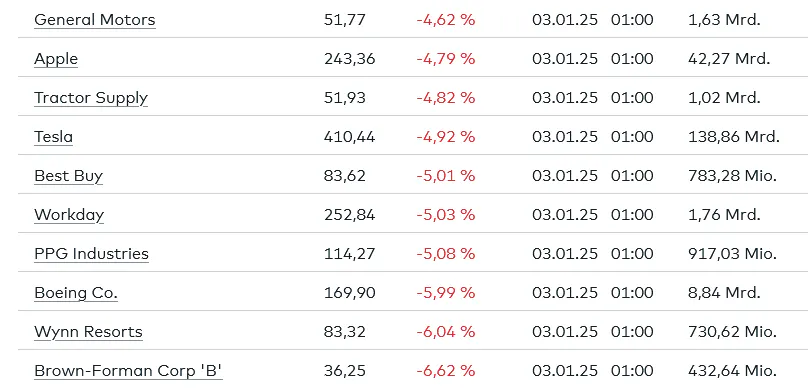
Task: Click Boeing's change value -5,99 %
Action: tap(446, 293)
